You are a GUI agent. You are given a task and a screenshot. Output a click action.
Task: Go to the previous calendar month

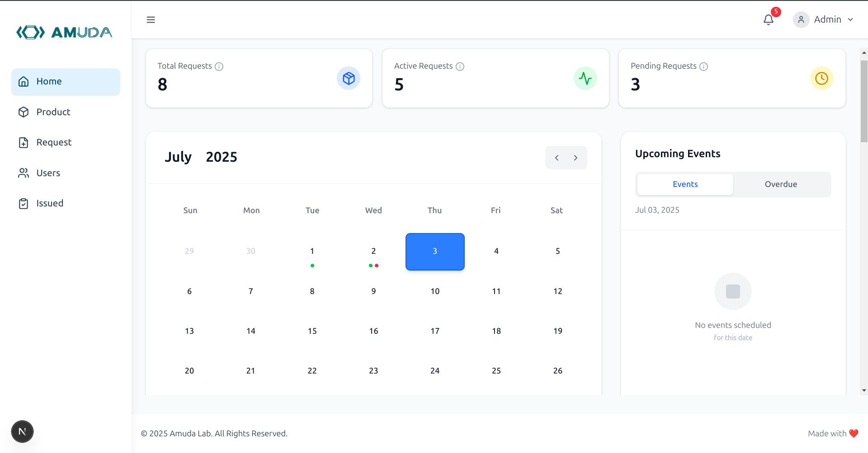[557, 158]
